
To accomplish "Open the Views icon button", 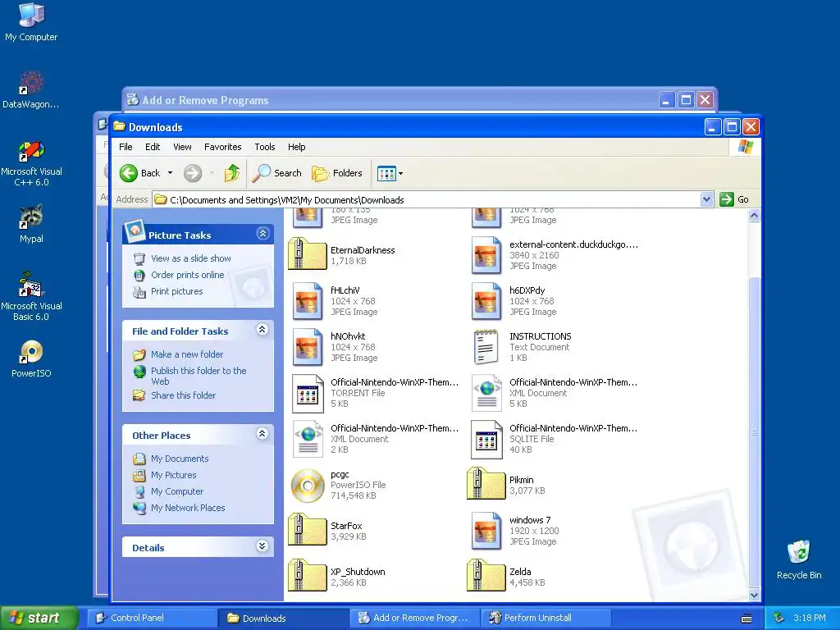I will coord(386,173).
